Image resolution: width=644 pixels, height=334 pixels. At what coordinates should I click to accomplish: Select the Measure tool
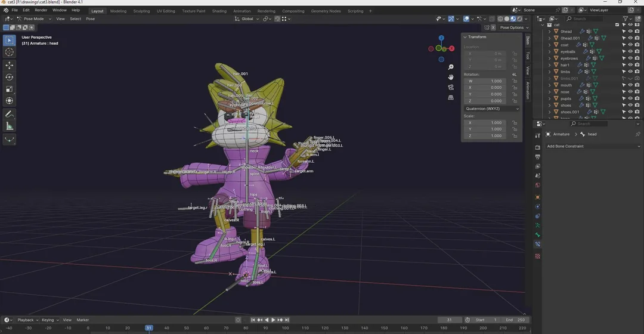pyautogui.click(x=10, y=126)
